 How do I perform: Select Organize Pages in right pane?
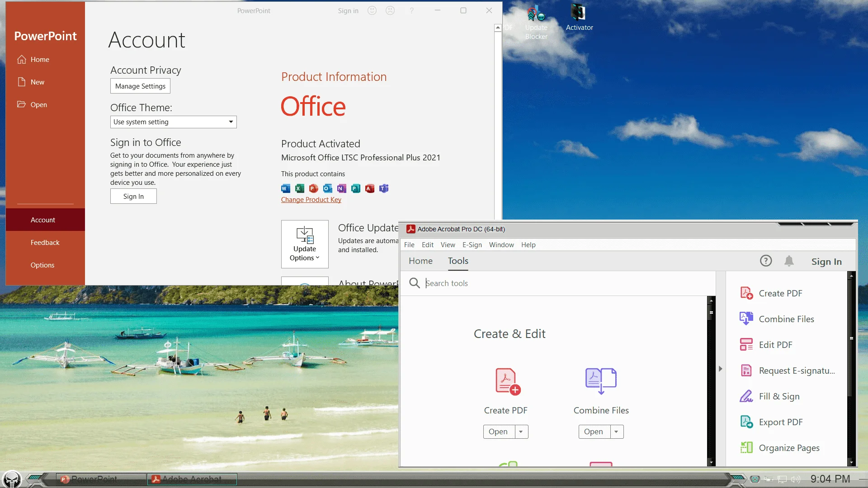pos(780,448)
